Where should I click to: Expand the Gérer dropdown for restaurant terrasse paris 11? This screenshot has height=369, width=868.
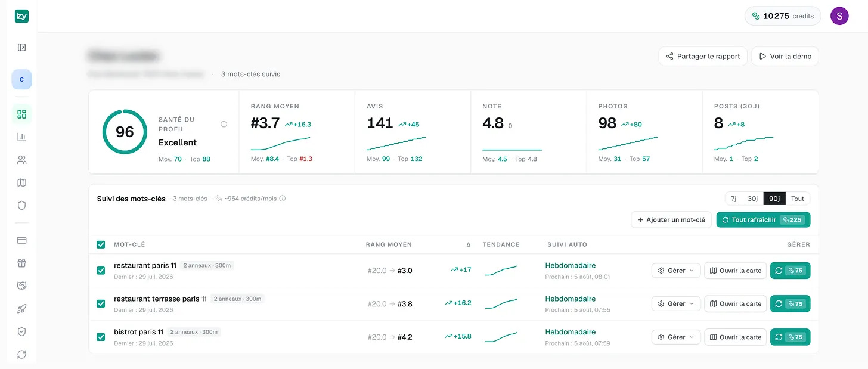tap(676, 304)
